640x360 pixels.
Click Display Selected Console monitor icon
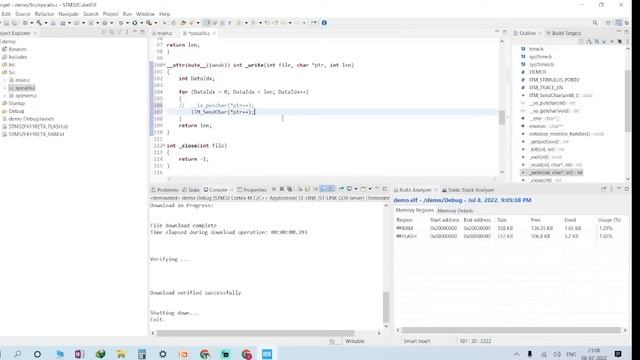(x=349, y=189)
